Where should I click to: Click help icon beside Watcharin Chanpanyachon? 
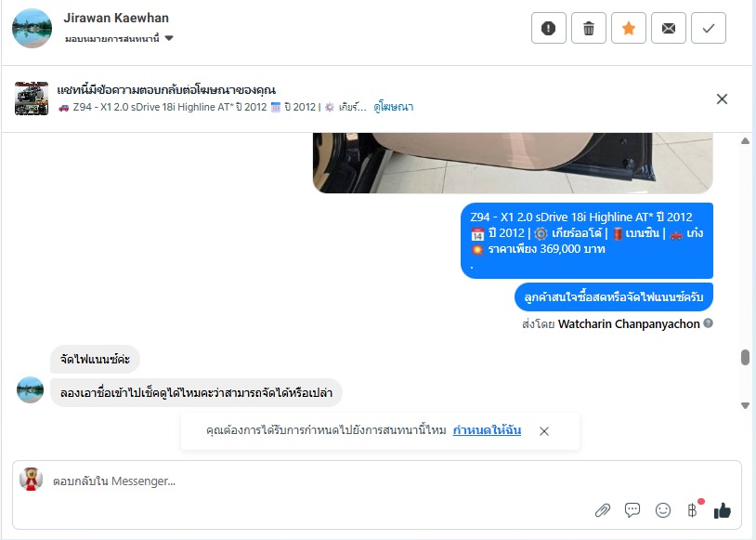[x=708, y=323]
